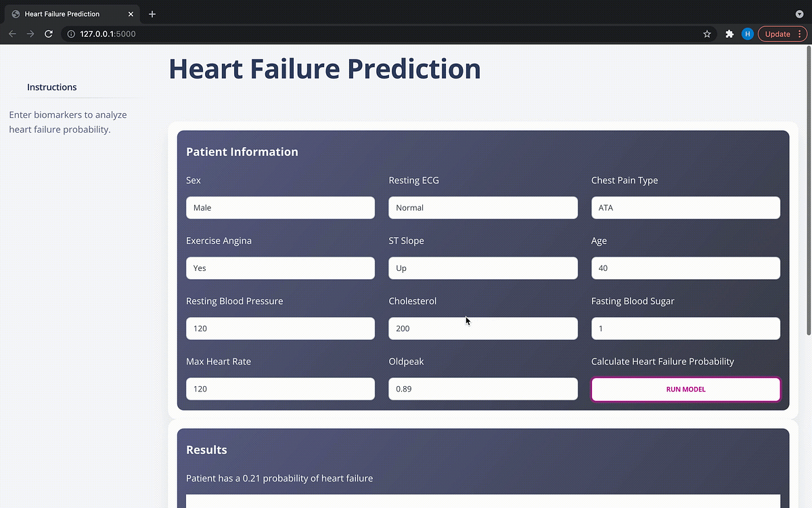Click inside the Cholesterol input field
This screenshot has height=508, width=812.
pos(482,328)
